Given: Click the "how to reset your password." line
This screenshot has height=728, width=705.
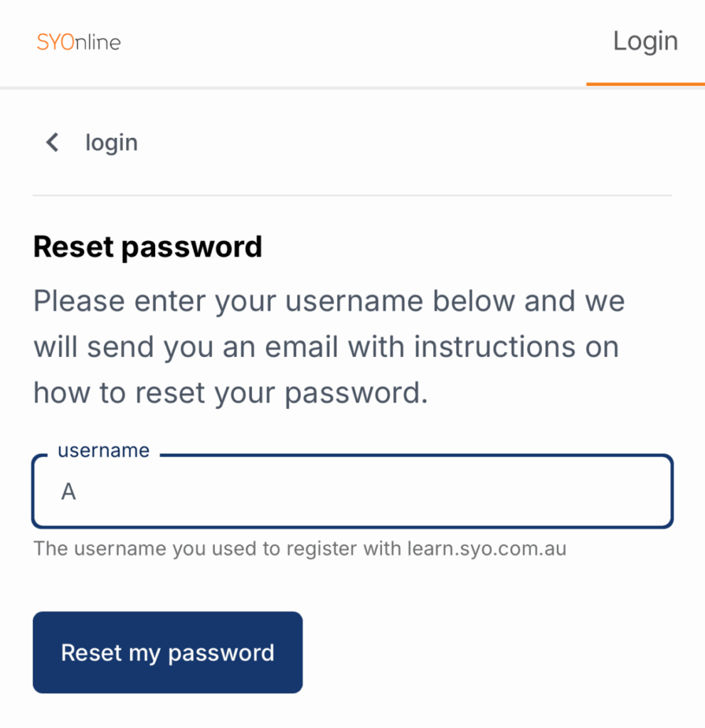Looking at the screenshot, I should click(x=230, y=393).
